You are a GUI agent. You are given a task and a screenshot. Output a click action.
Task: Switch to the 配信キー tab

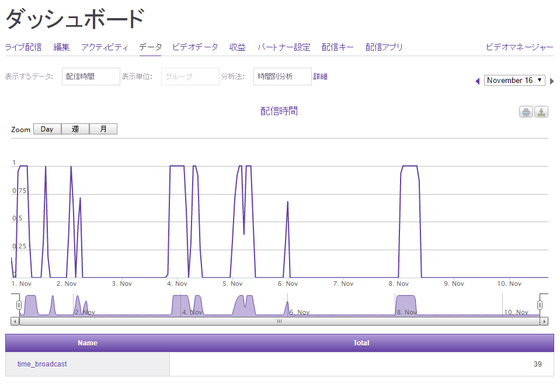coord(338,47)
